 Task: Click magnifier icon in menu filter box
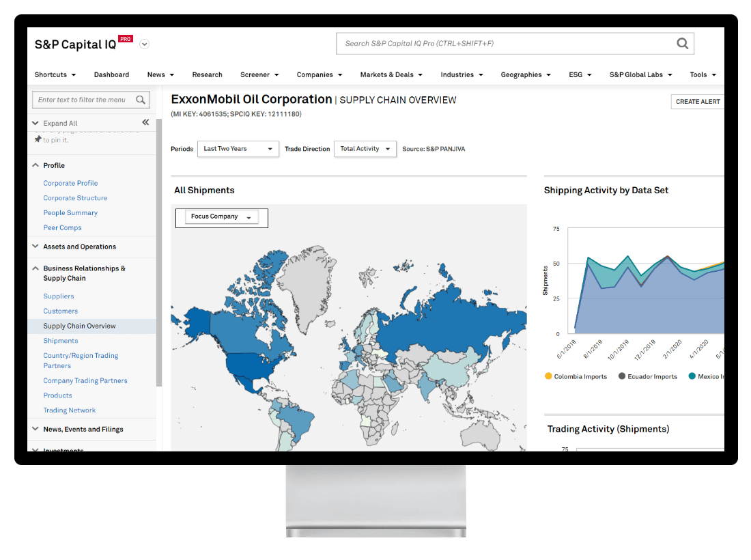141,100
